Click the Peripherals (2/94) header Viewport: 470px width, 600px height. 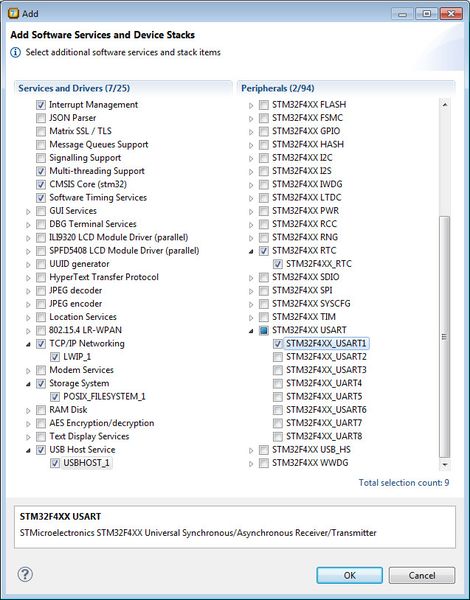[278, 88]
